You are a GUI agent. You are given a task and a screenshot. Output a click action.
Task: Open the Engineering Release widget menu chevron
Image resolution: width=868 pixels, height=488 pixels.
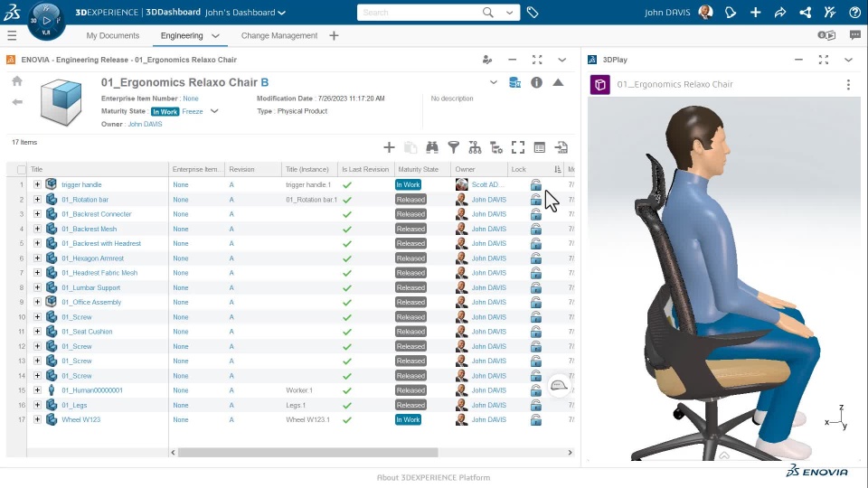(x=561, y=60)
